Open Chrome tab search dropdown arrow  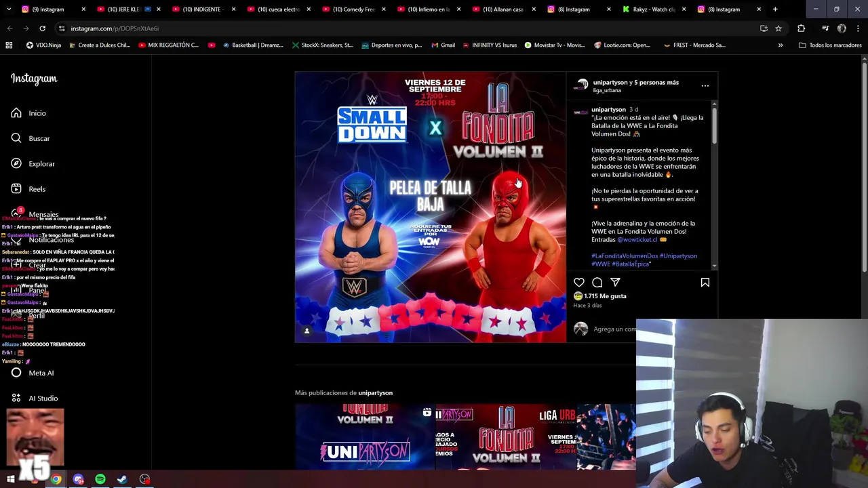click(x=9, y=9)
